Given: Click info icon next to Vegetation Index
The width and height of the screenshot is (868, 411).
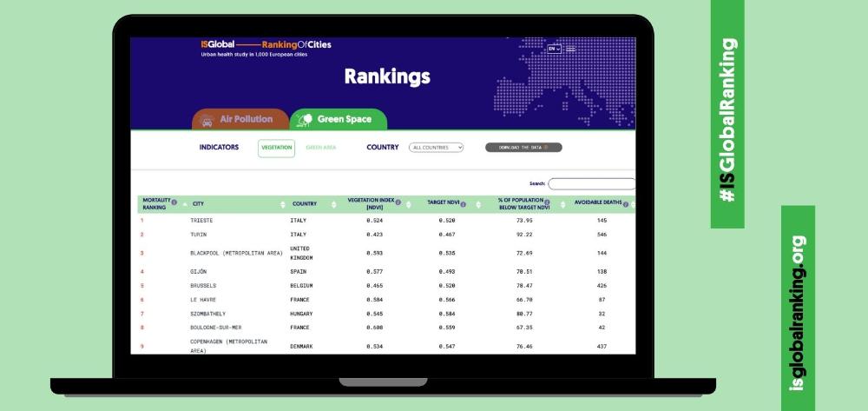Looking at the screenshot, I should click(398, 202).
